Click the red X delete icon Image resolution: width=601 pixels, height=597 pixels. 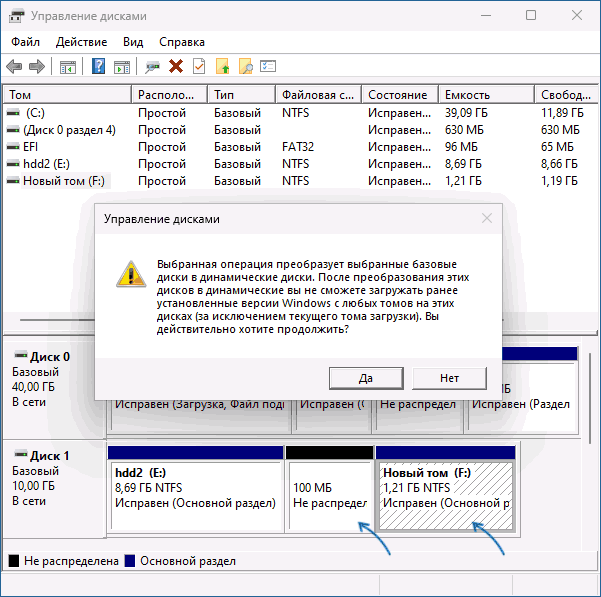tap(176, 66)
